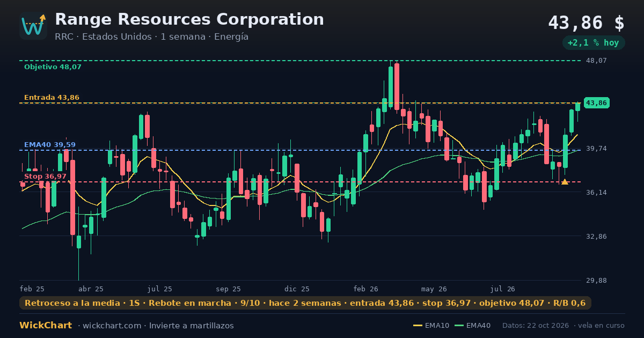Click the 48,07 axis value

pyautogui.click(x=596, y=61)
